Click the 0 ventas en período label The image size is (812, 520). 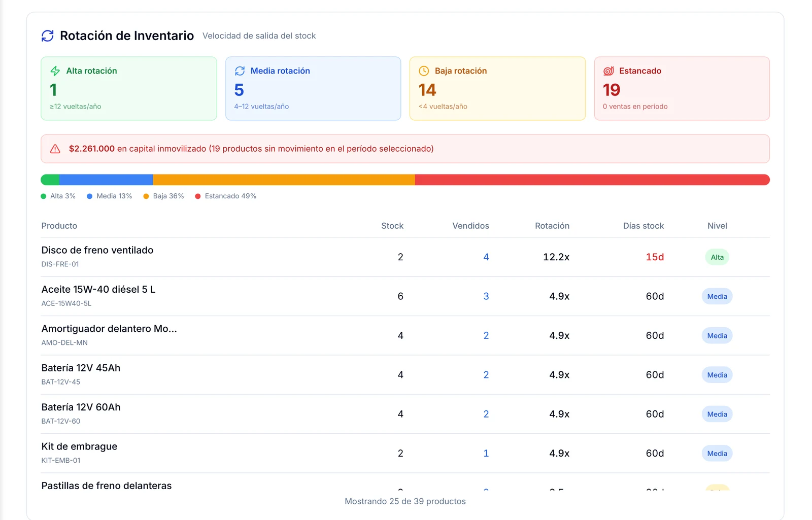coord(635,107)
